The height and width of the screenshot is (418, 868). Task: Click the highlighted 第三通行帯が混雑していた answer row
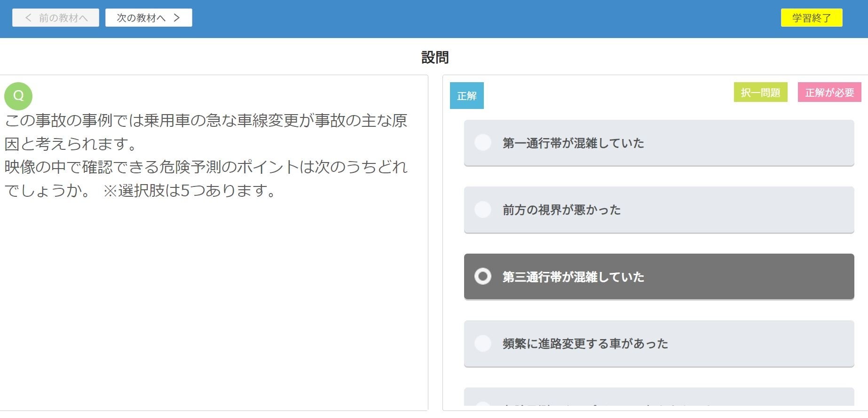pyautogui.click(x=659, y=277)
